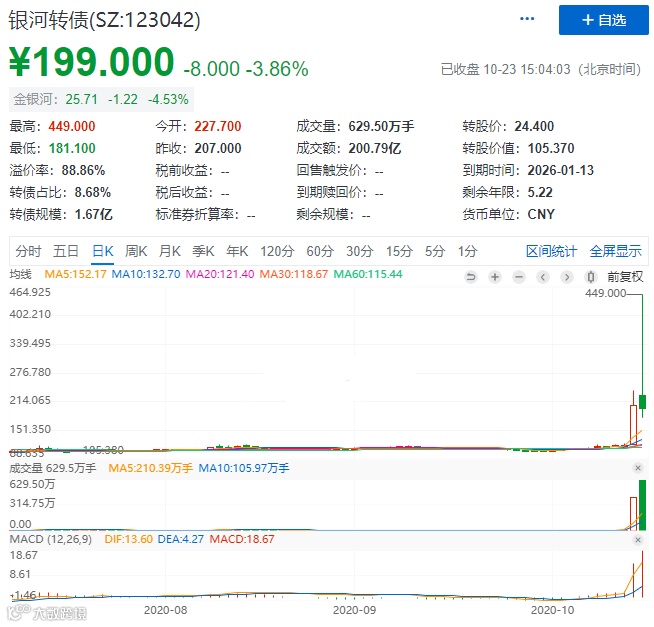Viewport: 654px width, 627px height.
Task: Switch to the 120分 interval tab
Action: pyautogui.click(x=277, y=251)
